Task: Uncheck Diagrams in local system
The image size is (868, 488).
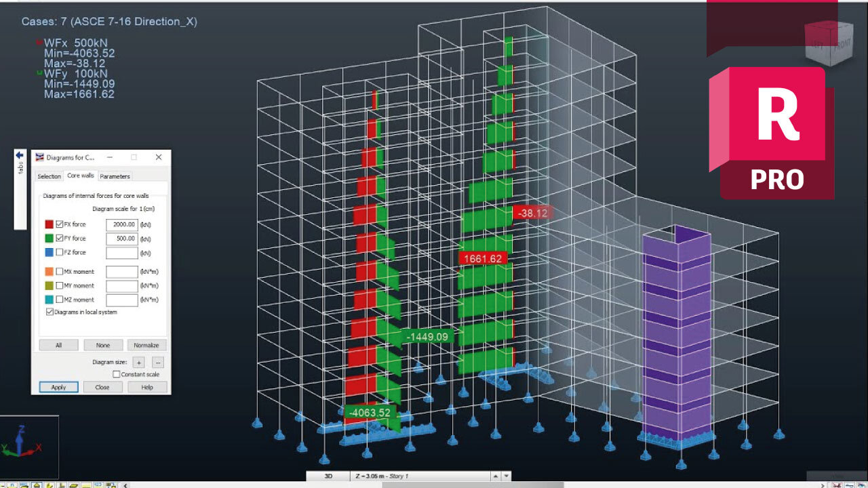Action: [48, 312]
